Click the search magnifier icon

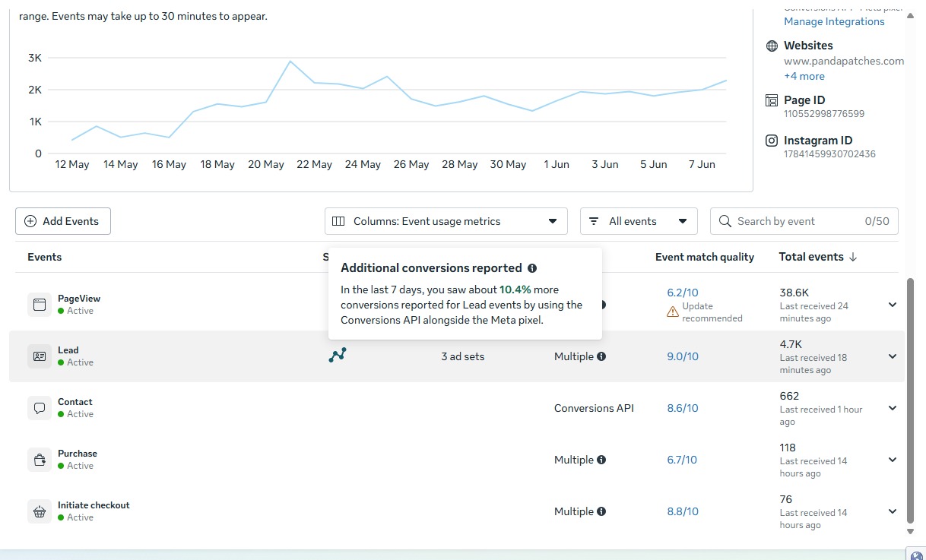[725, 221]
